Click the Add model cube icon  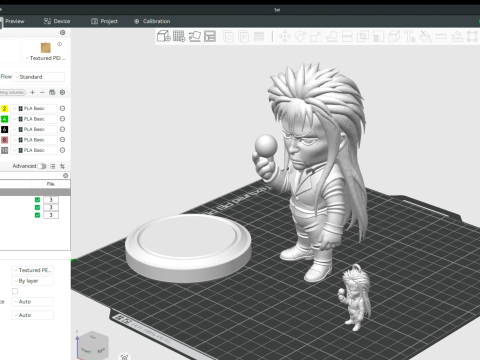164,36
